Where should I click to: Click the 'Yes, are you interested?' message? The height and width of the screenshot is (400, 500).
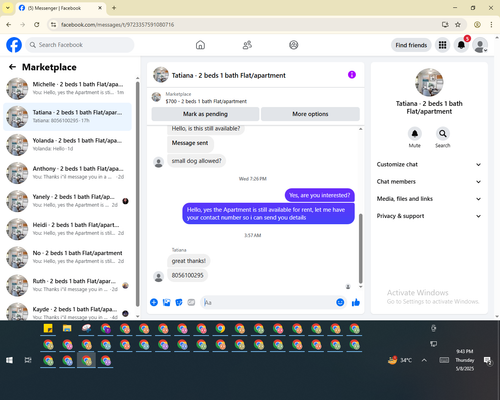tap(319, 195)
